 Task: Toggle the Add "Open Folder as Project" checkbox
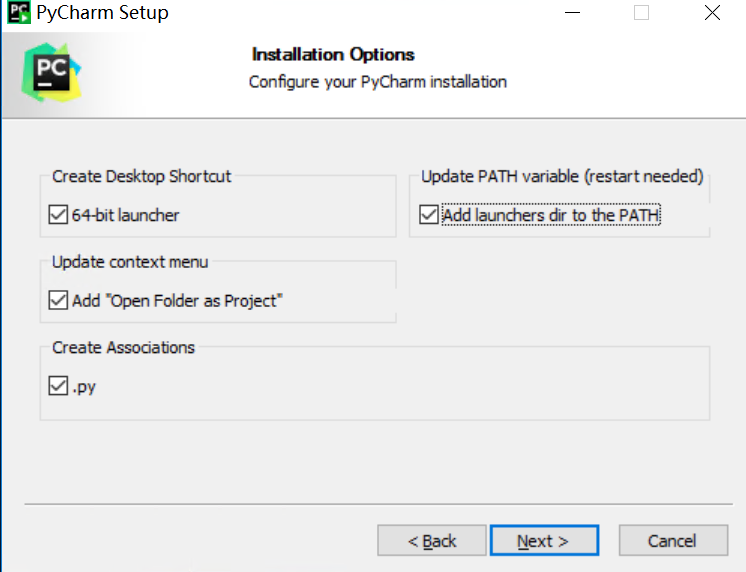pyautogui.click(x=59, y=300)
